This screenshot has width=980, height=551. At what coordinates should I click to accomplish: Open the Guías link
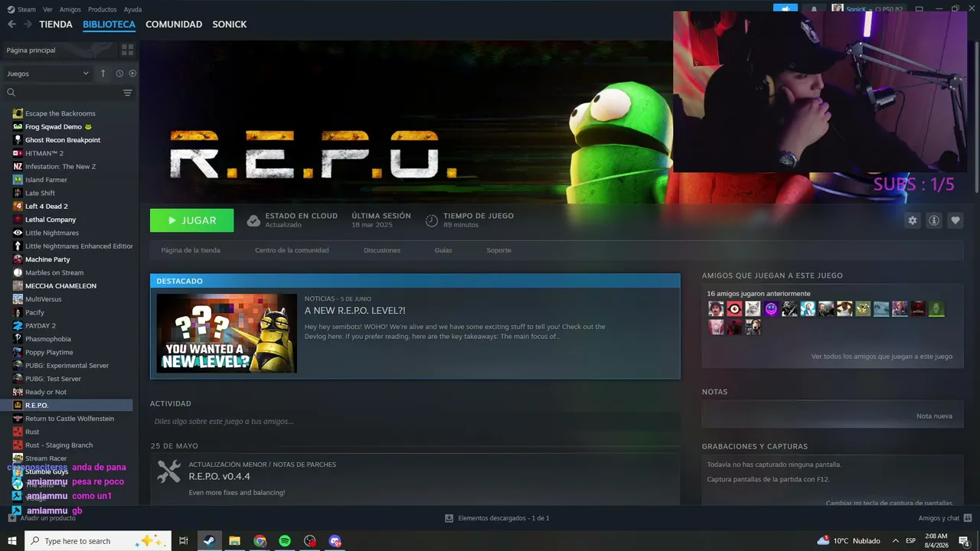(443, 250)
